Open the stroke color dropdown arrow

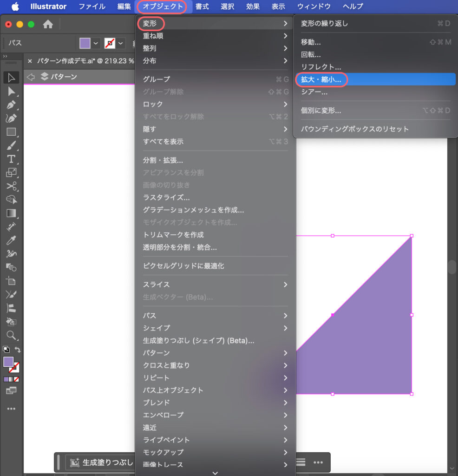coord(121,43)
